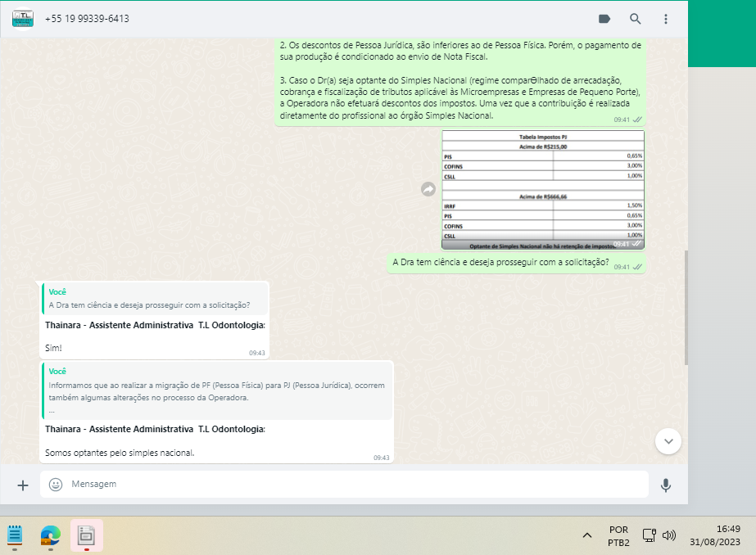Open the Notepad taskbar icon
756x555 pixels.
tap(15, 535)
